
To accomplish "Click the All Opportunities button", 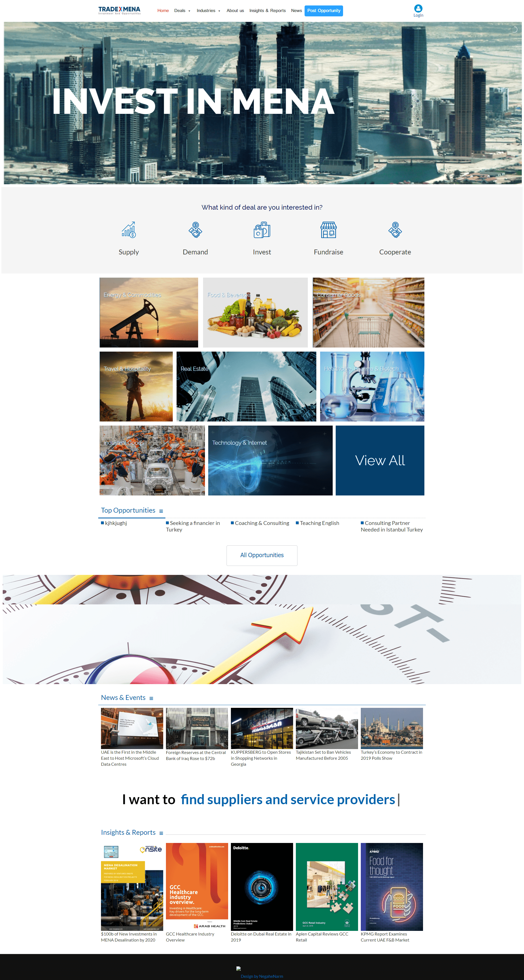I will 262,554.
